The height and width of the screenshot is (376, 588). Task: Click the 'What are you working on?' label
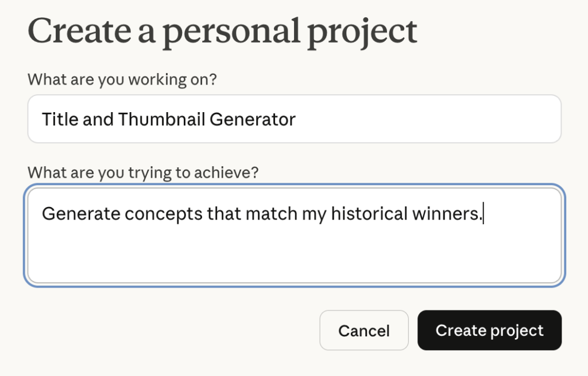point(122,79)
